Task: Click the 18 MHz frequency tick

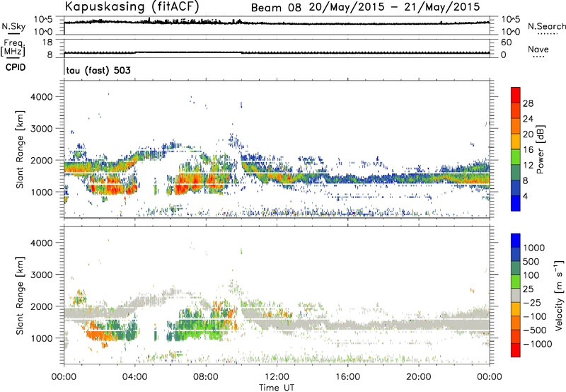Action: 47,42
